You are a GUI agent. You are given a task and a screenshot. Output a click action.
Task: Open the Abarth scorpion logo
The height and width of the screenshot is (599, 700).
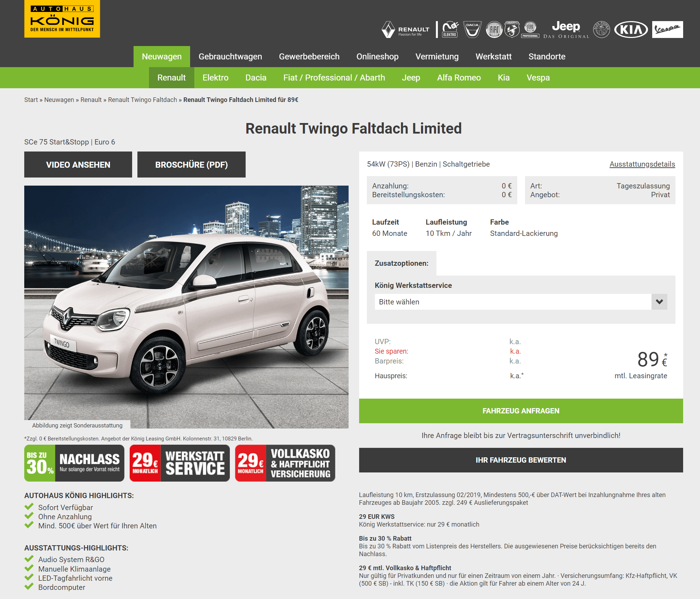coord(512,30)
